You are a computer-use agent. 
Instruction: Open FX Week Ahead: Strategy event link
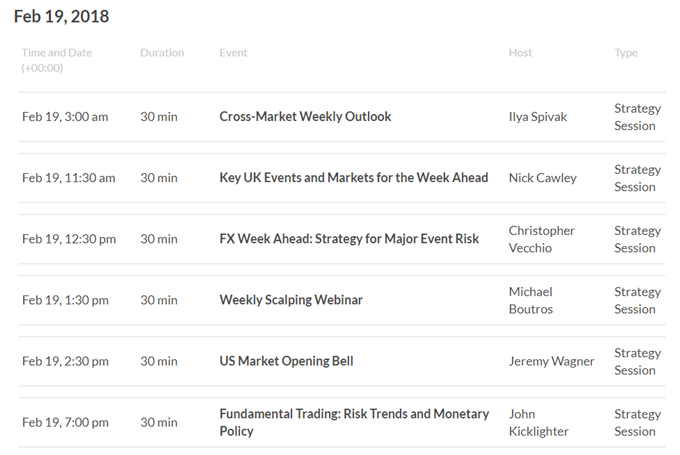click(349, 239)
